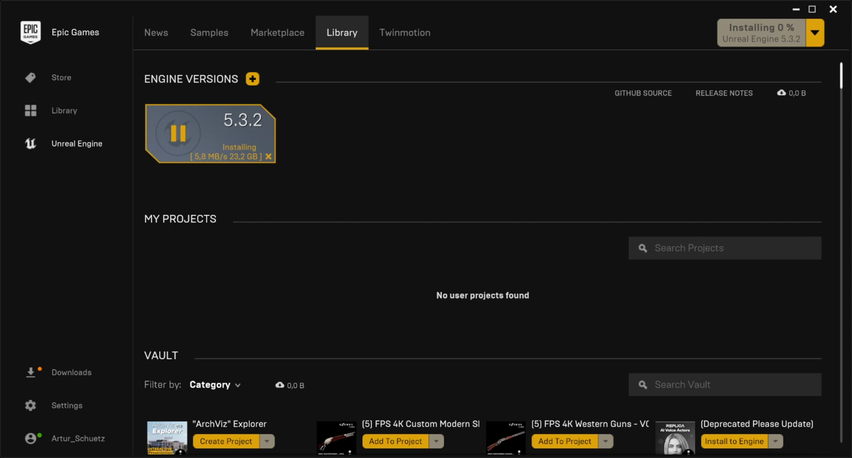Click the Epic Games logo icon
The height and width of the screenshot is (458, 852).
tap(30, 33)
